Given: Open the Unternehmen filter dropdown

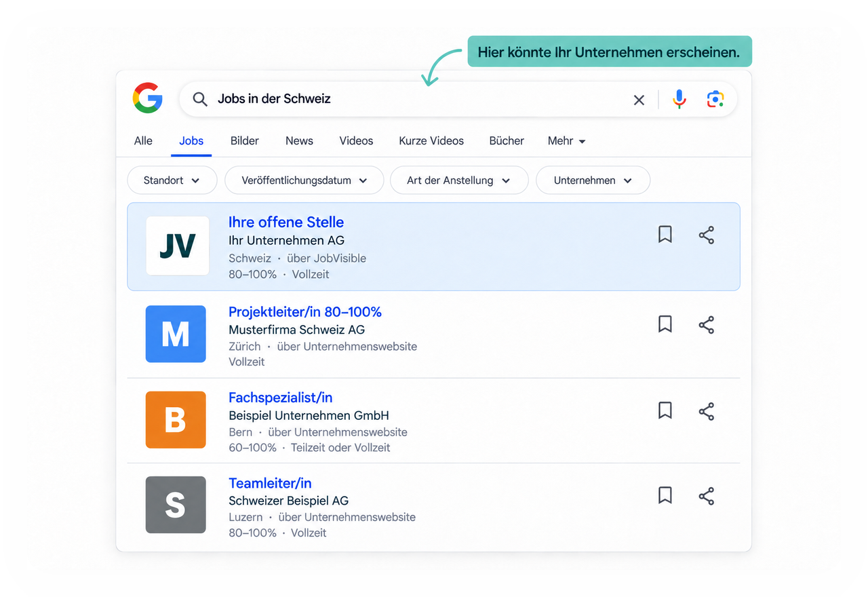Looking at the screenshot, I should (x=593, y=180).
